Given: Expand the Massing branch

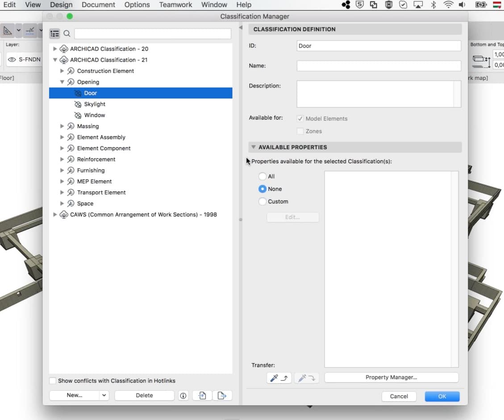Looking at the screenshot, I should pos(62,126).
